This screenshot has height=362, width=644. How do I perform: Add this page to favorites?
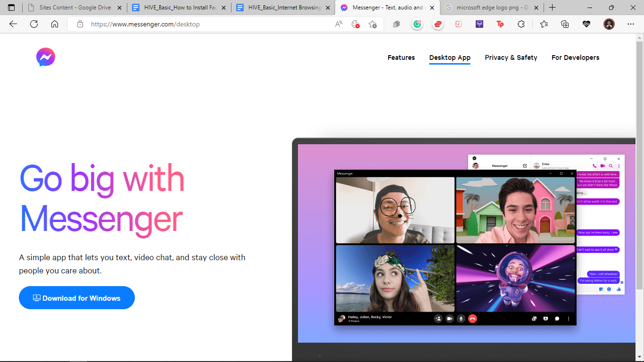(372, 24)
